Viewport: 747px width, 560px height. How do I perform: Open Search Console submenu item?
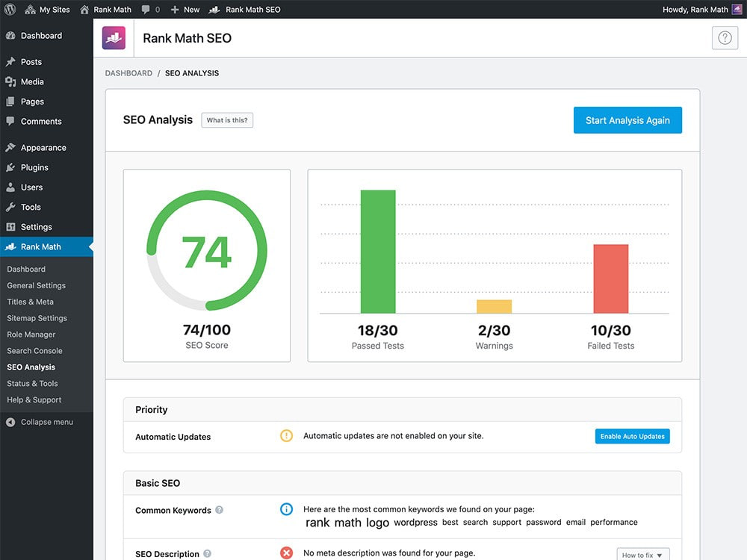(34, 351)
